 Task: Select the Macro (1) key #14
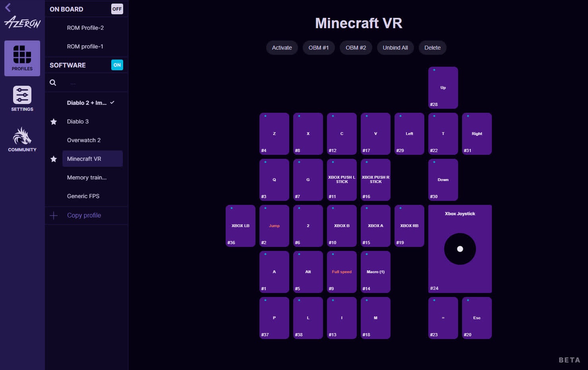(x=376, y=272)
